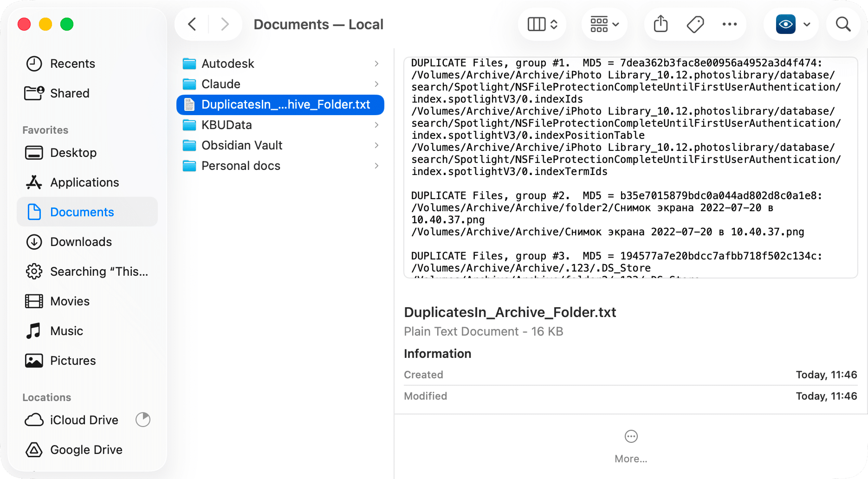Open Movies in the sidebar
This screenshot has width=868, height=479.
coord(87,301)
